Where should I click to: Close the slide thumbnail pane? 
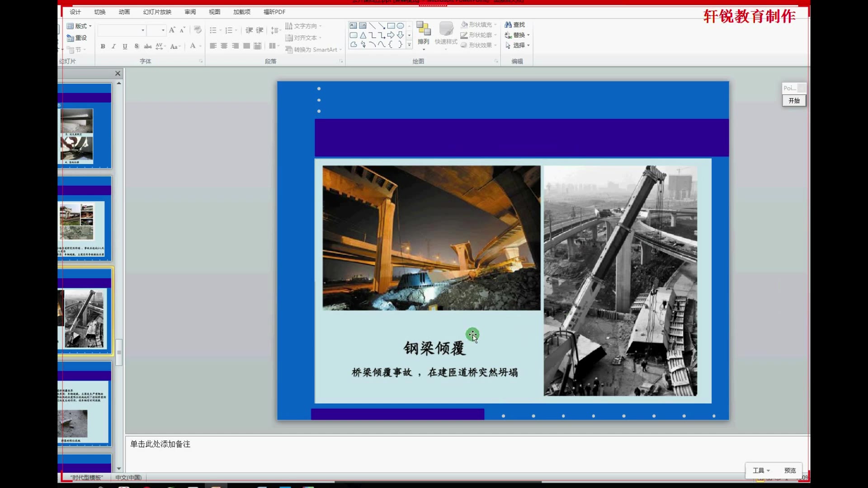pos(118,73)
